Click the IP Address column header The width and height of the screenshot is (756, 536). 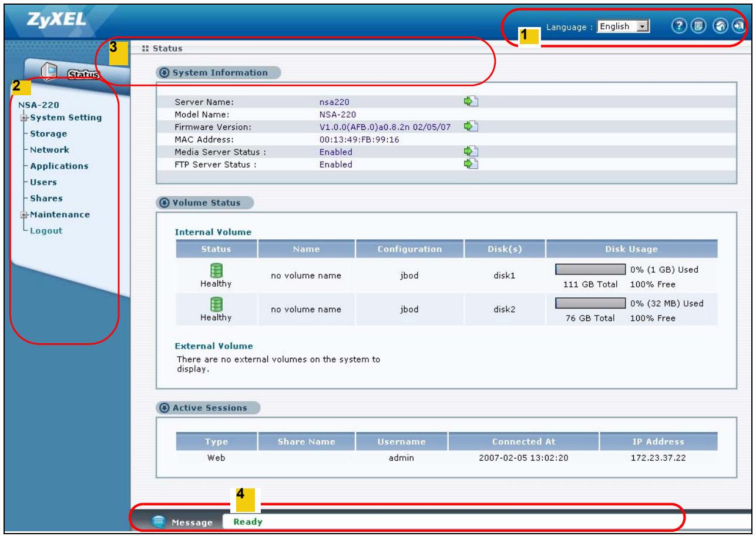tap(658, 441)
